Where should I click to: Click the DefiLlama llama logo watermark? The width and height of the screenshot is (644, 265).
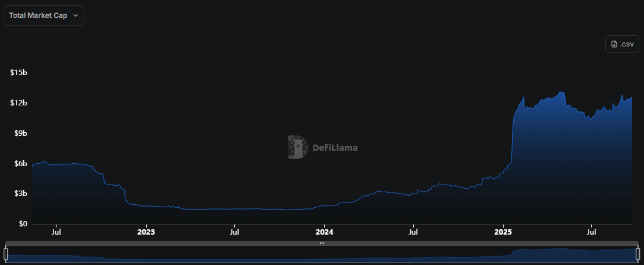tap(298, 147)
